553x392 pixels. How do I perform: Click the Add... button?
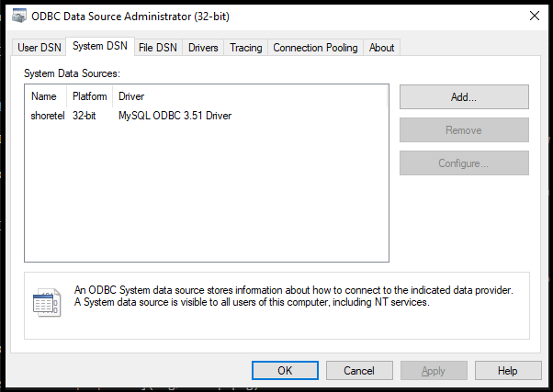(464, 96)
